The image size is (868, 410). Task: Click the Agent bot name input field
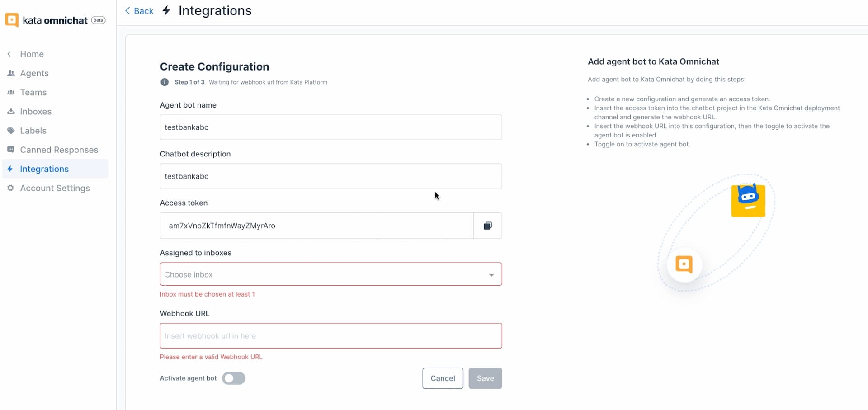tap(331, 127)
